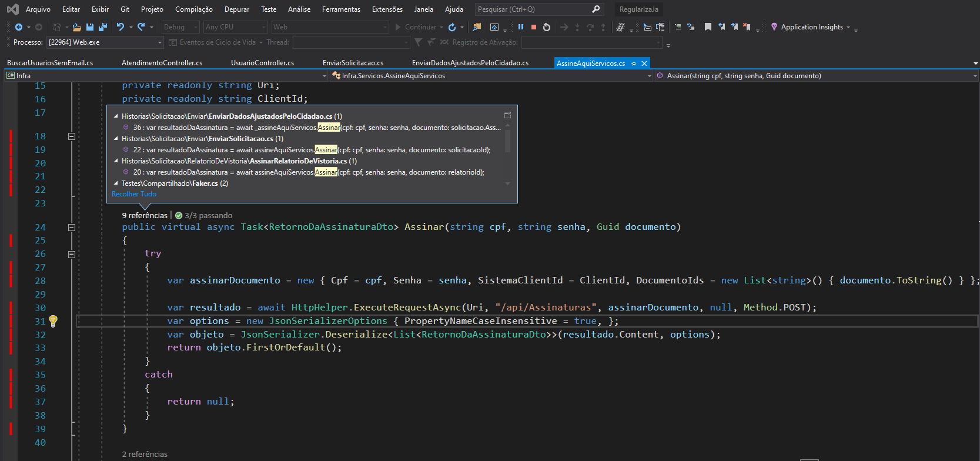Open reference line 22 in EnviarSolicitacao.cs
This screenshot has height=461, width=980.
312,150
